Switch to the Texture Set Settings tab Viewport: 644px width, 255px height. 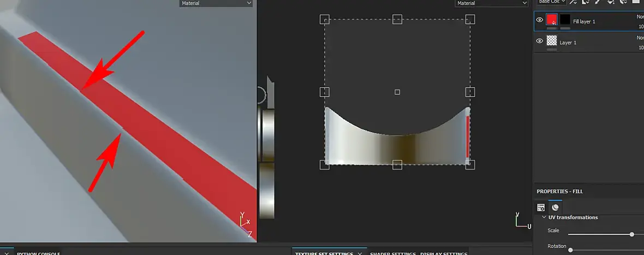pos(324,253)
